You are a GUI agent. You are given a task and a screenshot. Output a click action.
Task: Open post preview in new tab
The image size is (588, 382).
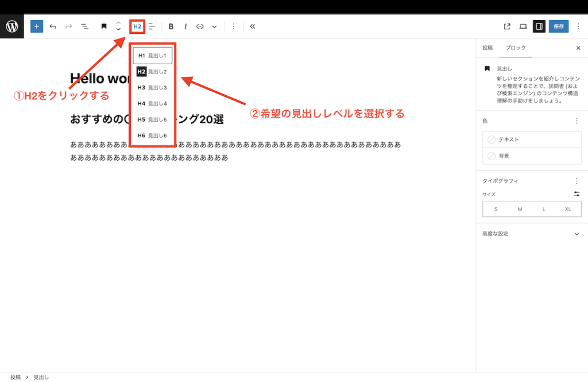(507, 26)
